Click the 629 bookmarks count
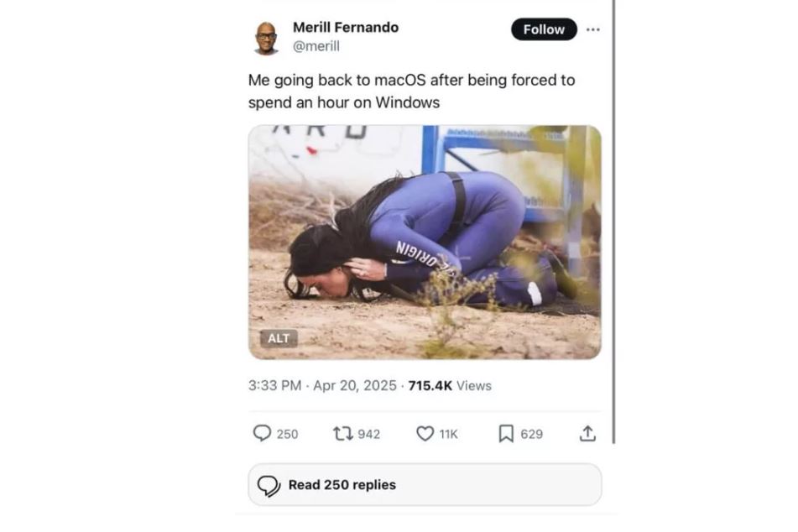This screenshot has width=798, height=532. click(532, 435)
